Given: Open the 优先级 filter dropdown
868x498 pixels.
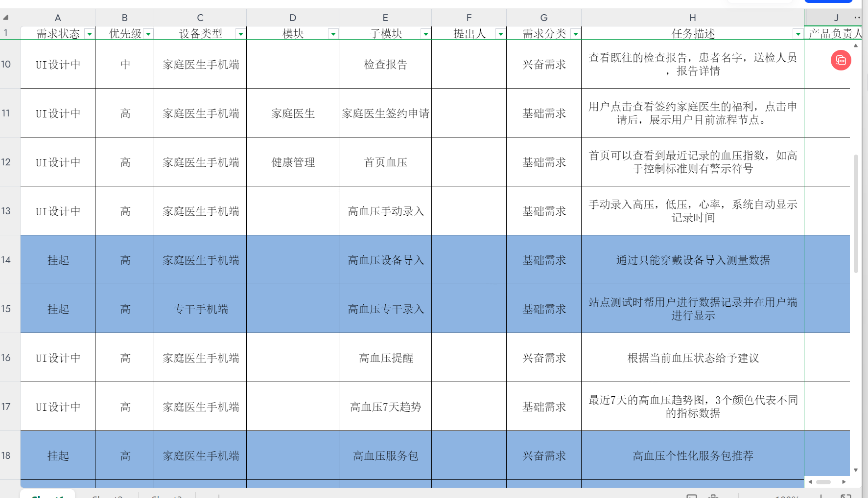Looking at the screenshot, I should click(x=148, y=34).
